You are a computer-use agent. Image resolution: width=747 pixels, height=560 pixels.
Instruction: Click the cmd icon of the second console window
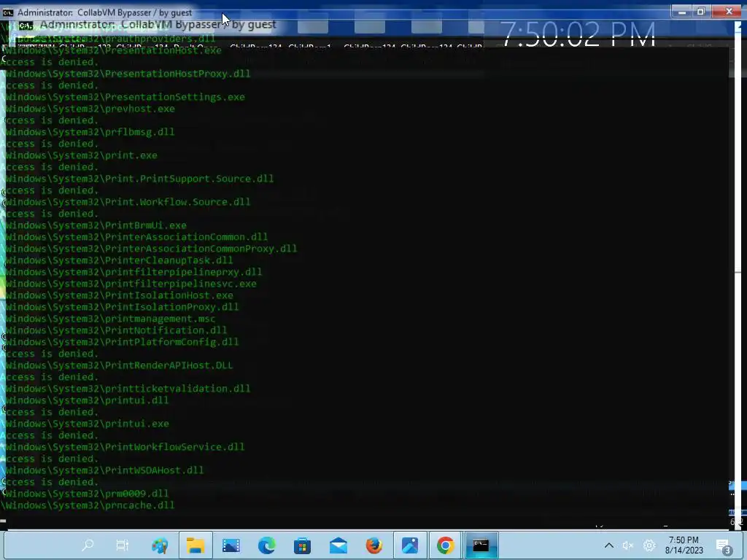coord(26,25)
